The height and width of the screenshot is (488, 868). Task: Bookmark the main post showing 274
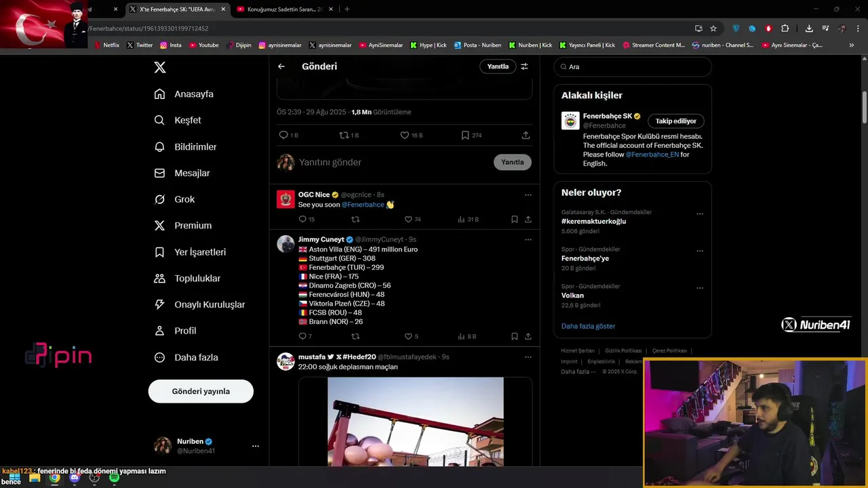pyautogui.click(x=465, y=135)
